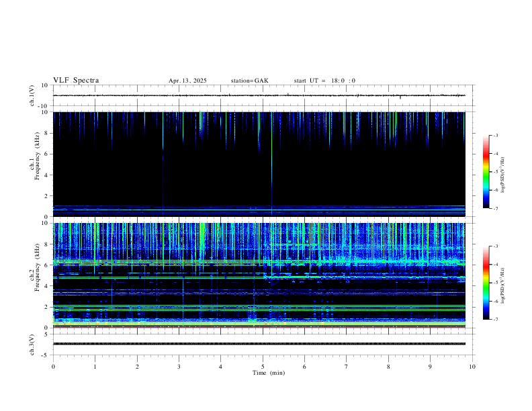The width and height of the screenshot is (532, 411).
Task: Click the ch.1 voltage waveform trace
Action: [259, 95]
